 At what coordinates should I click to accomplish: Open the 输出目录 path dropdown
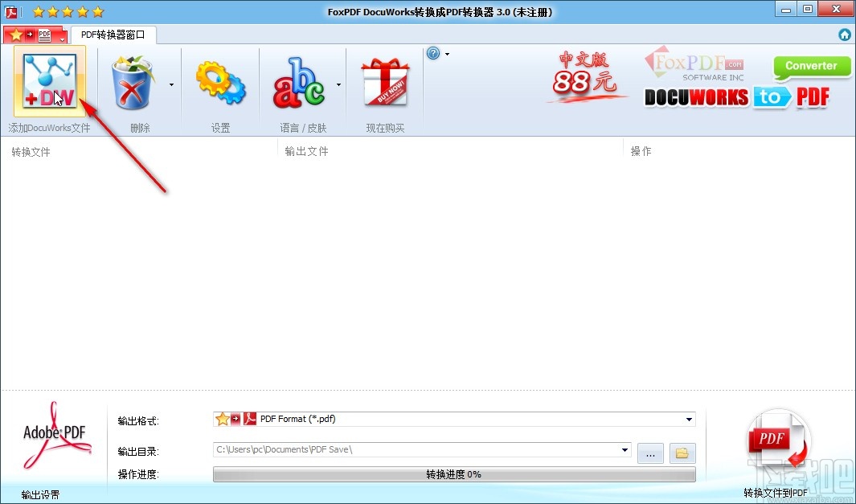[626, 451]
